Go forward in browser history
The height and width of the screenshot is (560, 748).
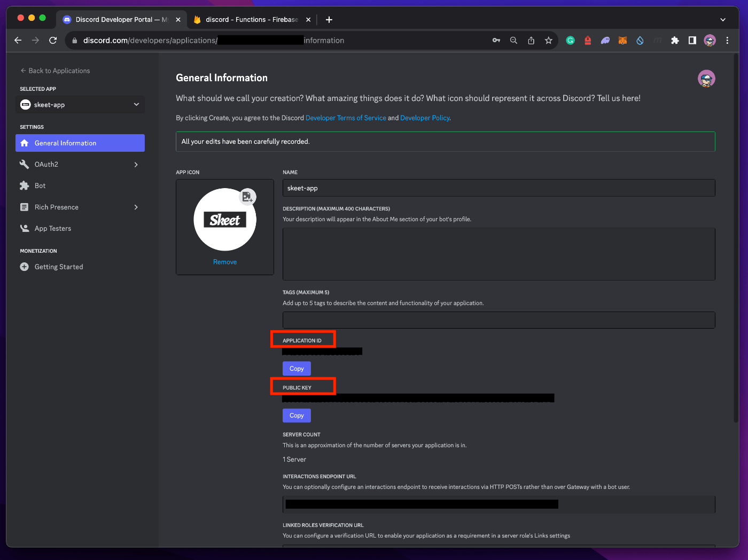(35, 41)
